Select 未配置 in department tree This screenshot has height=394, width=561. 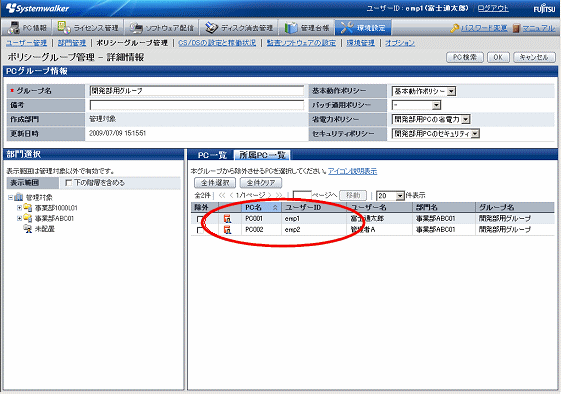coord(45,229)
